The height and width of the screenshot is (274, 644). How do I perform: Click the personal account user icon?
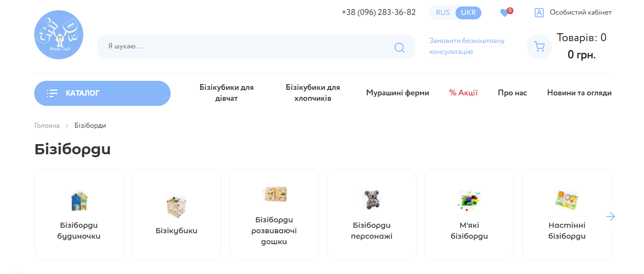[539, 13]
